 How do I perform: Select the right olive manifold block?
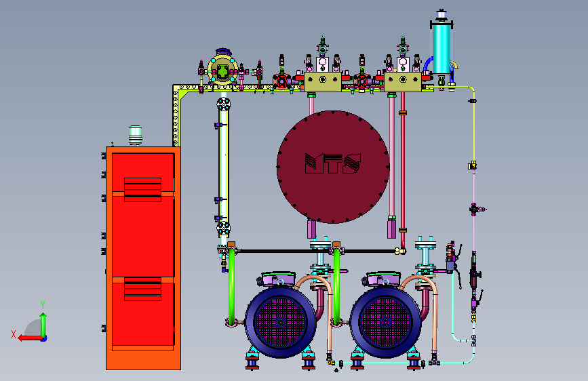point(403,82)
